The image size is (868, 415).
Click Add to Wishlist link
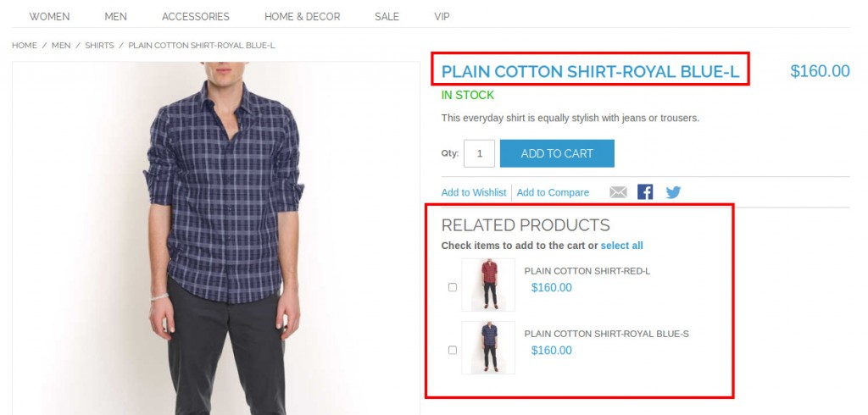pyautogui.click(x=473, y=193)
